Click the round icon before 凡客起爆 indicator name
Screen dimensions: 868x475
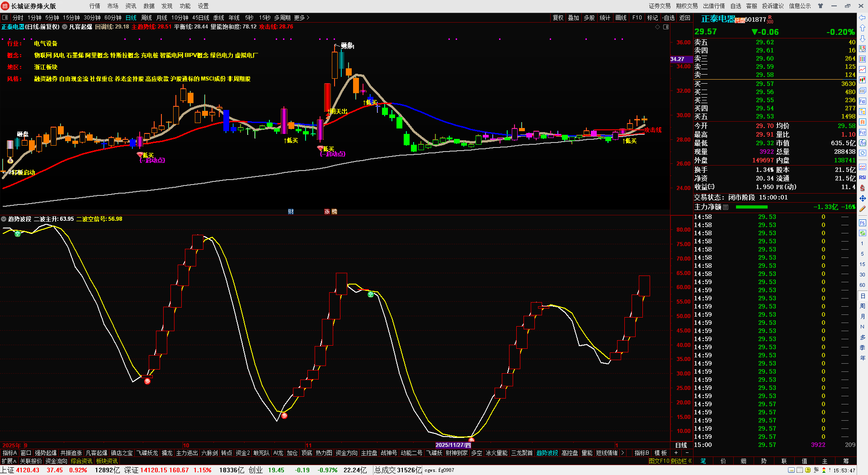click(x=65, y=27)
